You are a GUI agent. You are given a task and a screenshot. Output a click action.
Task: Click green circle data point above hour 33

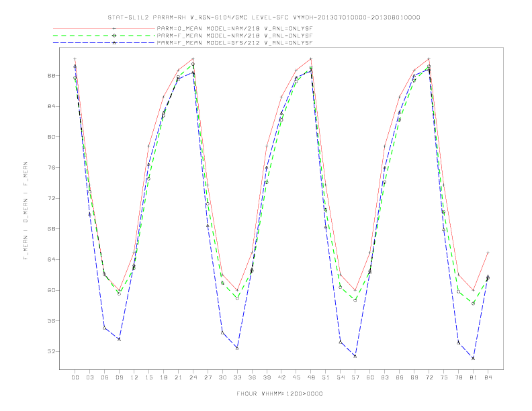pyautogui.click(x=237, y=298)
